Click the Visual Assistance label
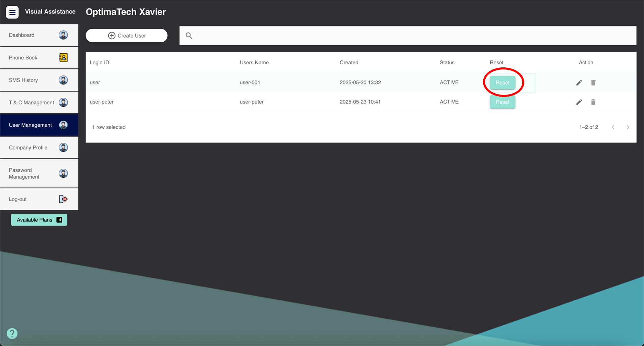The width and height of the screenshot is (644, 346). (50, 12)
